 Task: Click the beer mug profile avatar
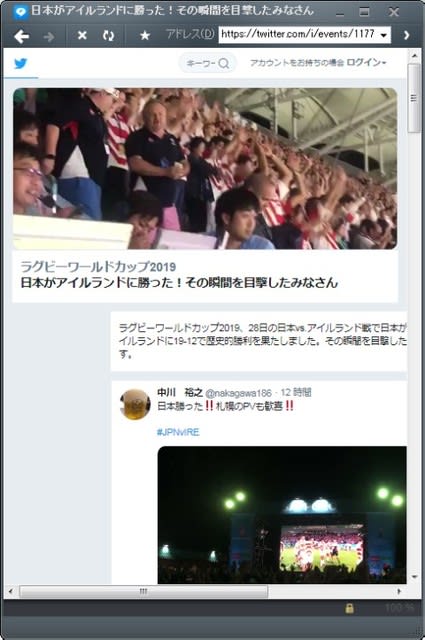135,404
